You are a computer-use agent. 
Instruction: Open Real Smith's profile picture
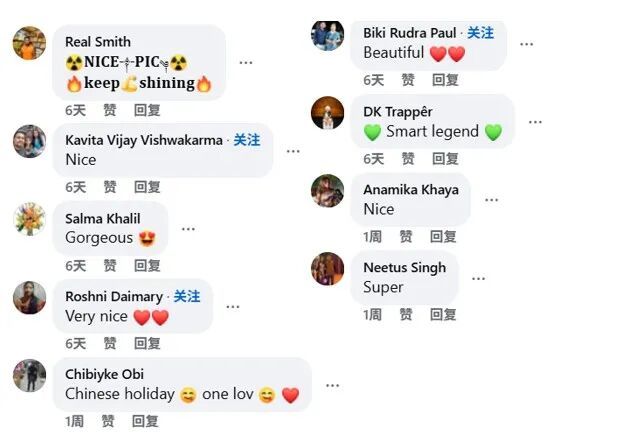pos(29,43)
